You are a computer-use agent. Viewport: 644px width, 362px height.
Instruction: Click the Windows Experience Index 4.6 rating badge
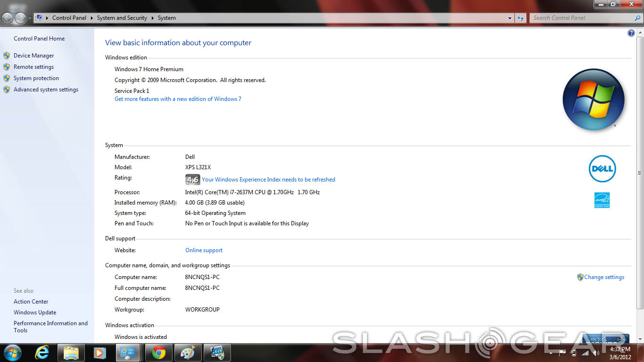point(192,180)
